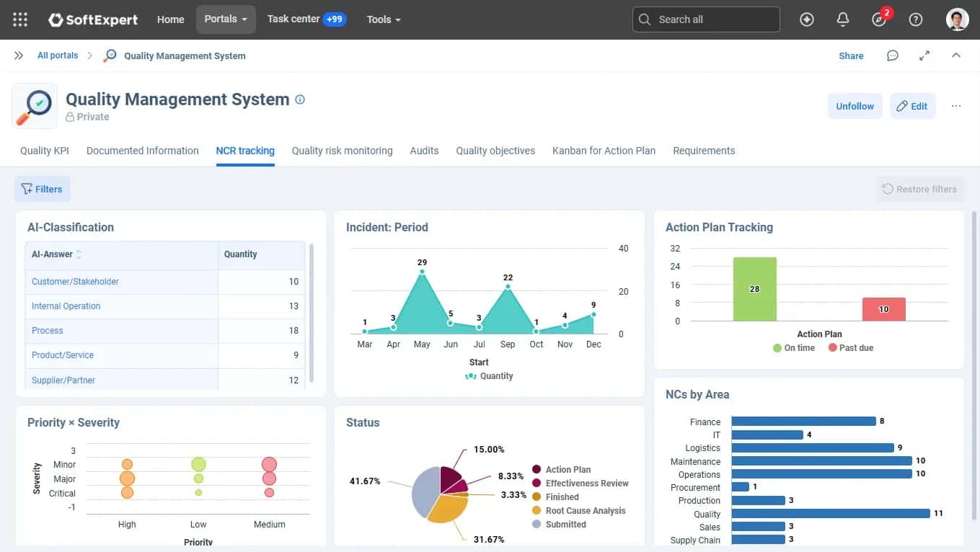Image resolution: width=980 pixels, height=552 pixels.
Task: Collapse the portal header chevron
Action: pos(956,55)
